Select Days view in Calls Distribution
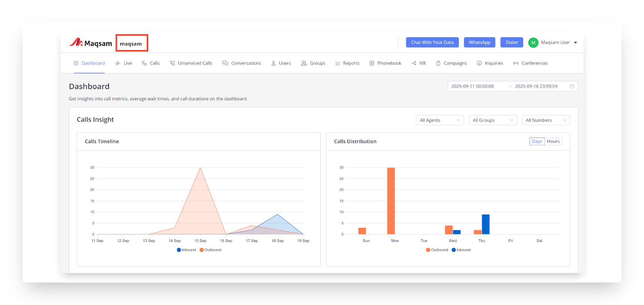The image size is (644, 305). pyautogui.click(x=537, y=141)
